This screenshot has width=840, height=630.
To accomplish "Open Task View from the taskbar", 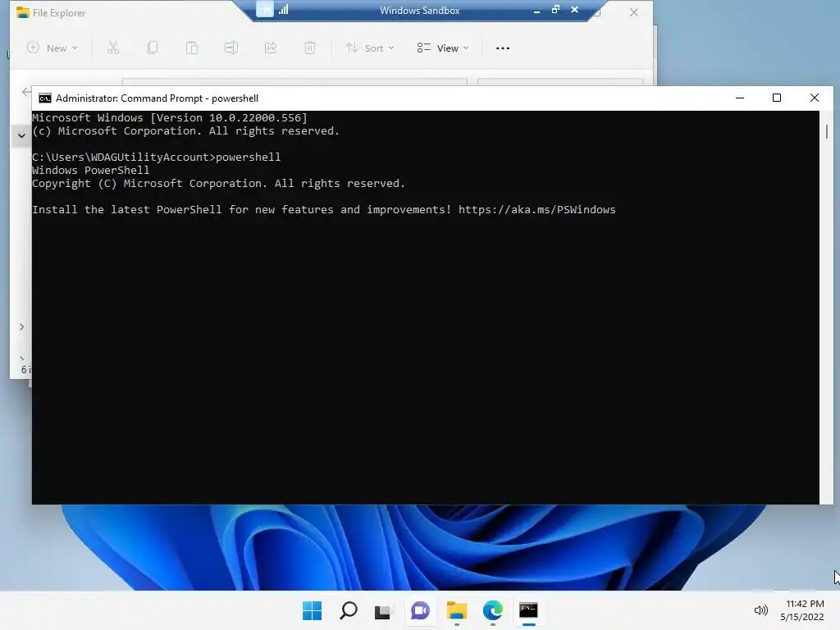I will 384,610.
